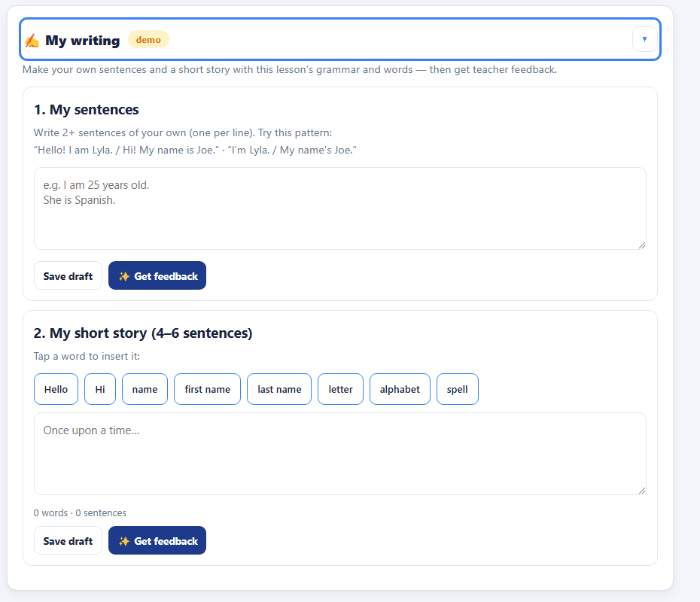Click the story text area resize handle
This screenshot has height=602, width=700.
point(642,491)
